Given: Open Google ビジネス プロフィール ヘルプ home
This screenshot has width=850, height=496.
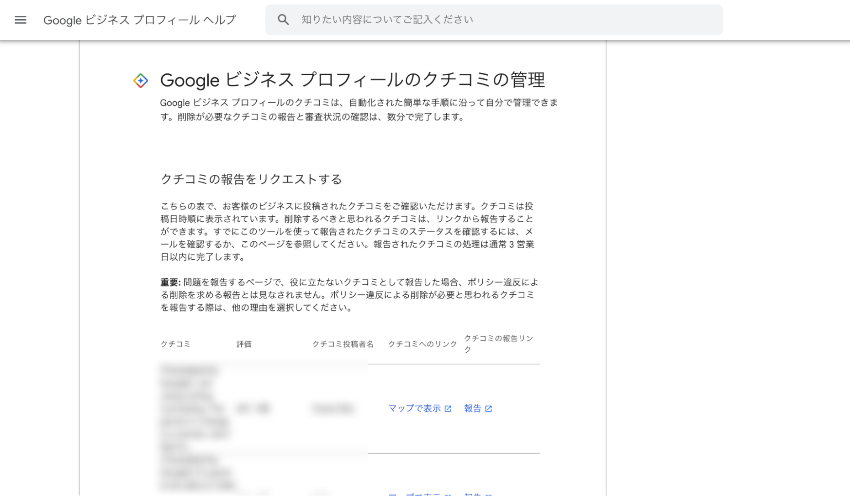Looking at the screenshot, I should tap(140, 20).
